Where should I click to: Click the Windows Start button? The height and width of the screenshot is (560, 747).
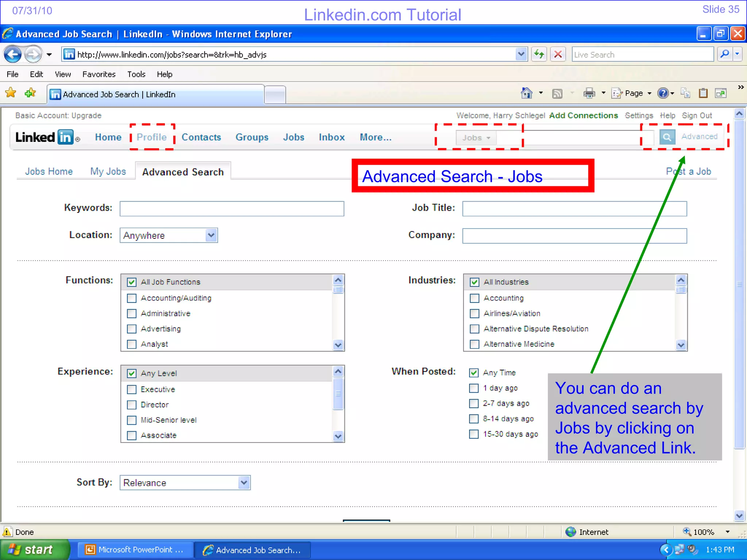tap(35, 549)
